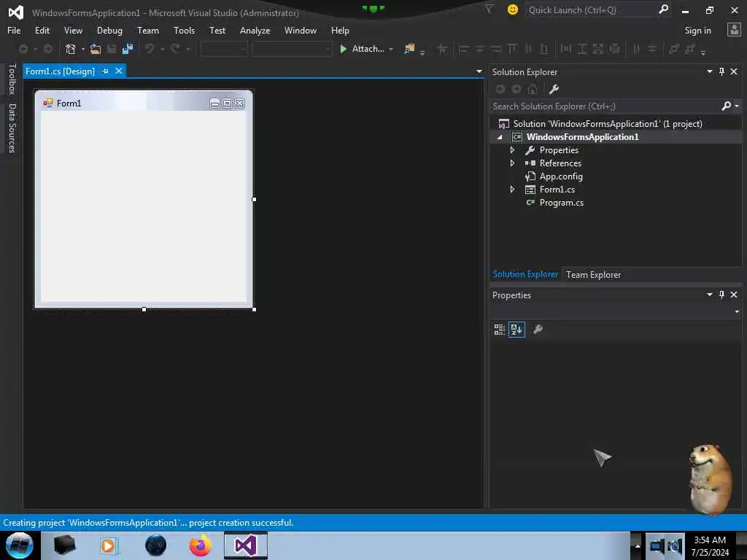Click the Open File folder icon

96,49
